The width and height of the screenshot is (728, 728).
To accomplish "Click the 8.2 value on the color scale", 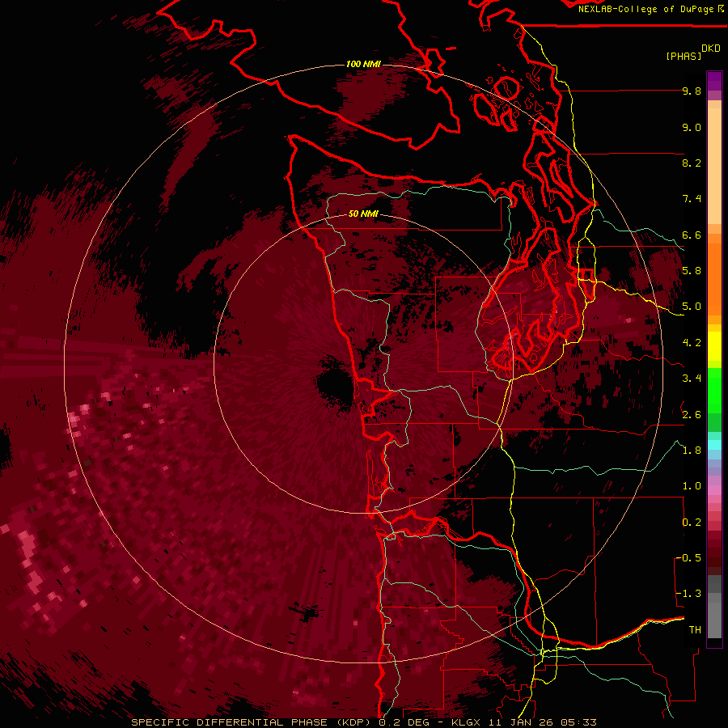I will (x=692, y=163).
